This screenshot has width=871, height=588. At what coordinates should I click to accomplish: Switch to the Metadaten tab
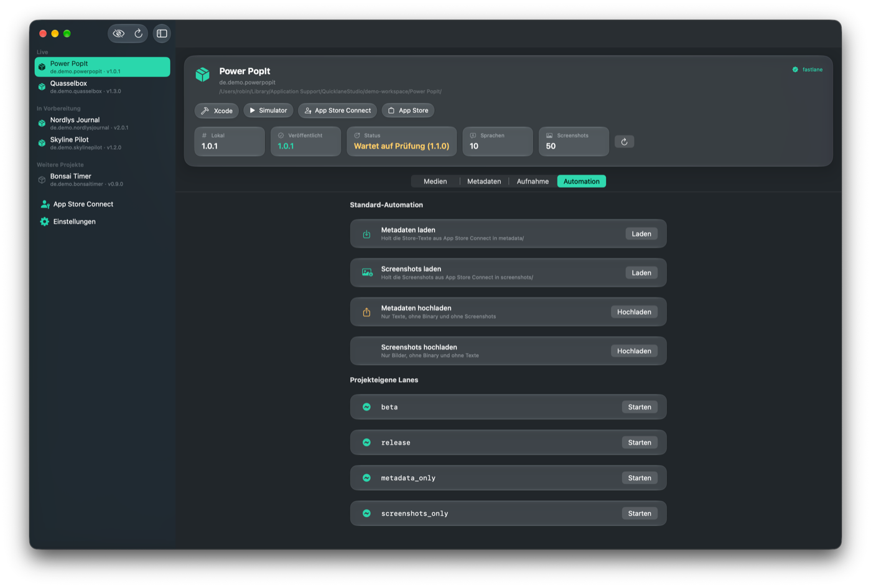click(484, 182)
